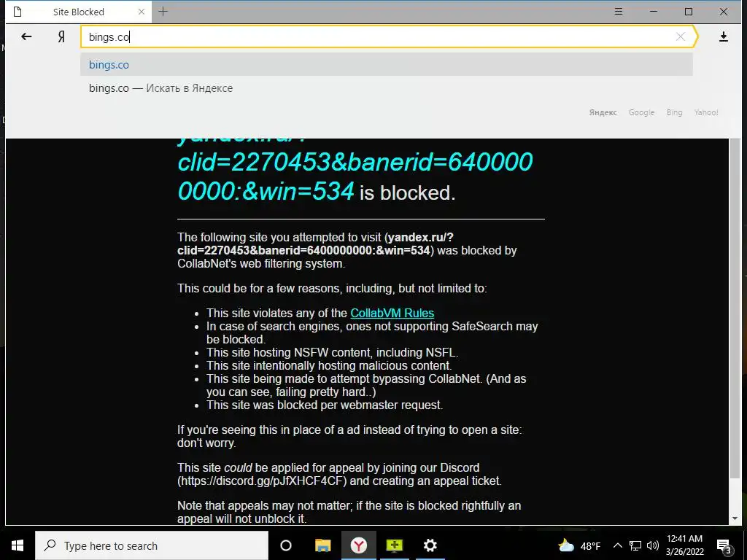Open network status tray icon
The width and height of the screenshot is (747, 560).
(635, 545)
